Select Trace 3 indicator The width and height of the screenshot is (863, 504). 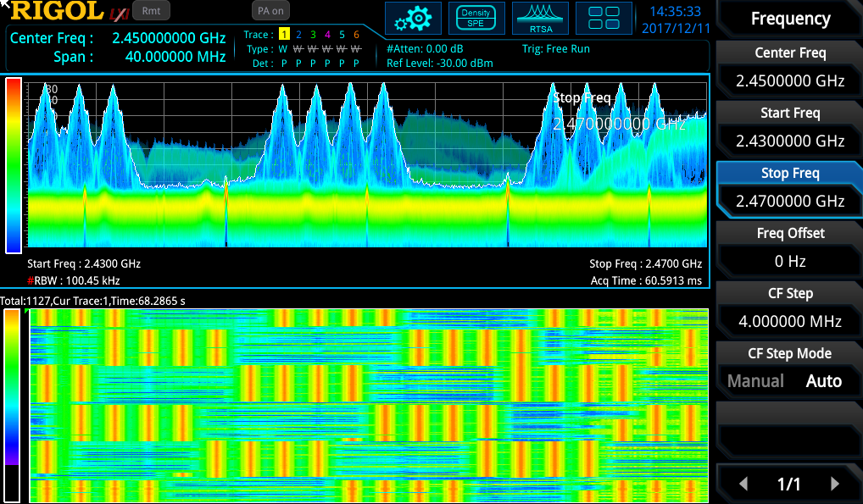tap(313, 34)
